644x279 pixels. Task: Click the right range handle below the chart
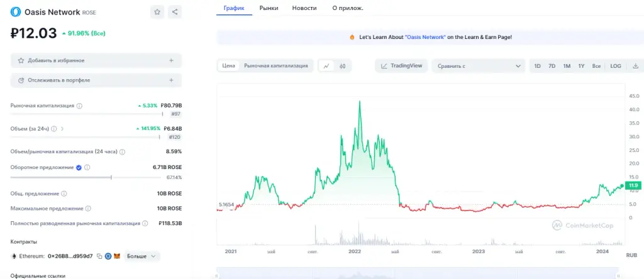click(x=618, y=276)
